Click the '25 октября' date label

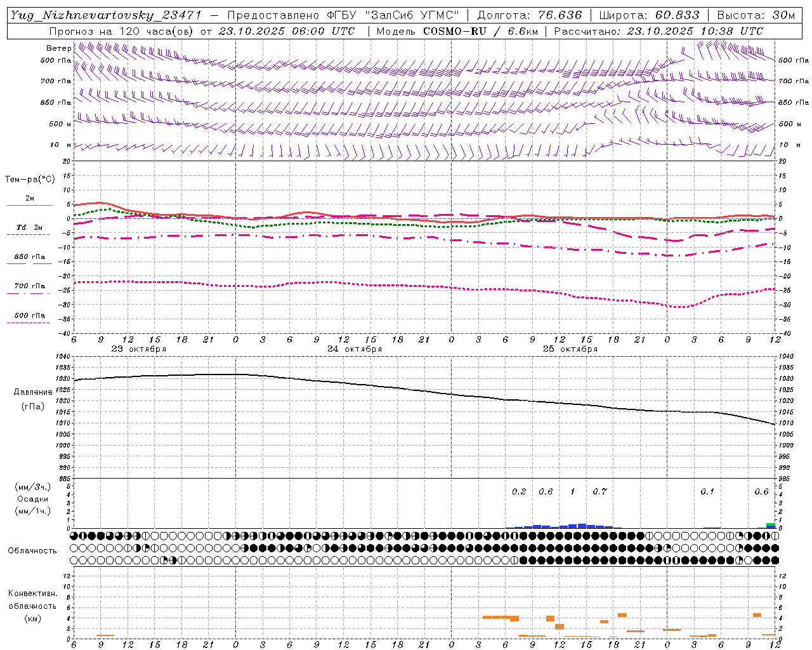(570, 349)
